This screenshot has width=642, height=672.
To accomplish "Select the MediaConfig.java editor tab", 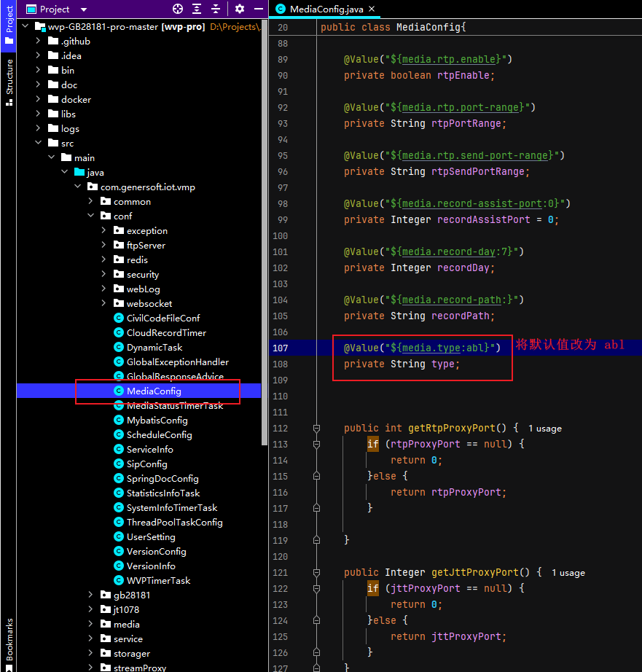I will tap(326, 9).
